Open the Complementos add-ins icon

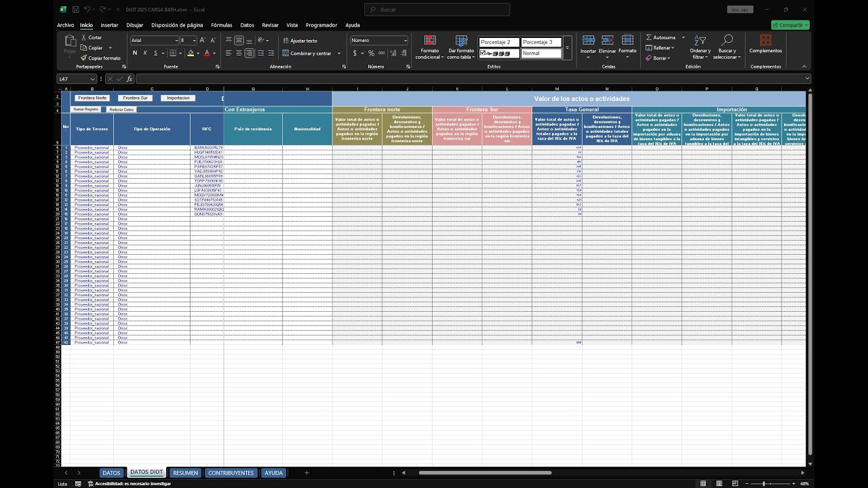[x=766, y=41]
